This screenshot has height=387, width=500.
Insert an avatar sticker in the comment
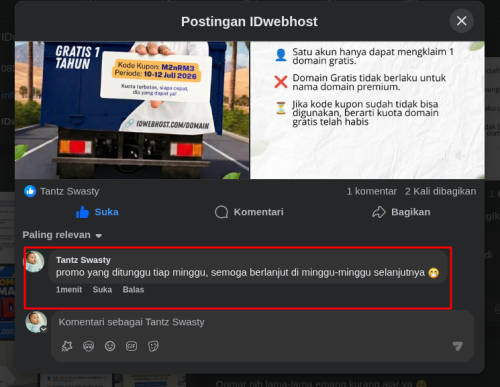(88, 346)
